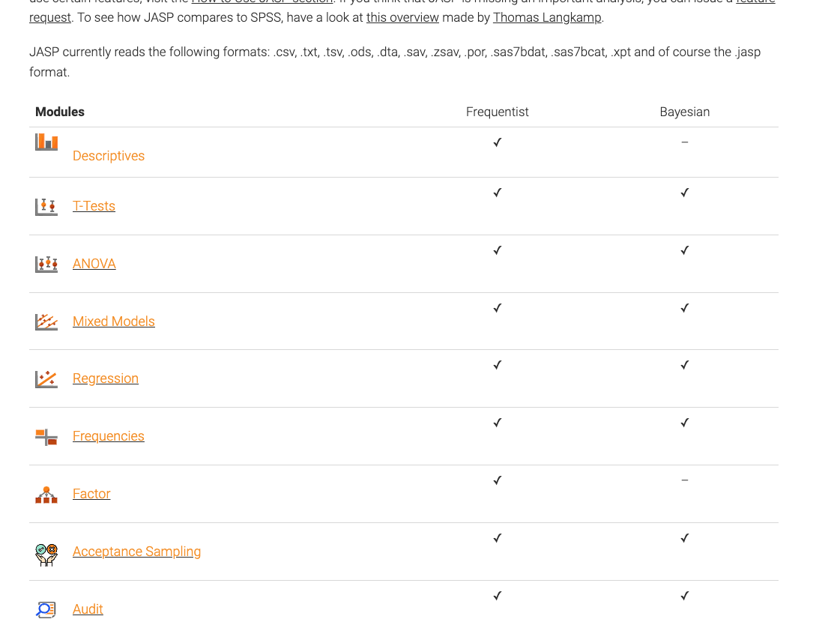Click the T-Tests module icon
Screen dimensions: 840x625
click(x=46, y=206)
